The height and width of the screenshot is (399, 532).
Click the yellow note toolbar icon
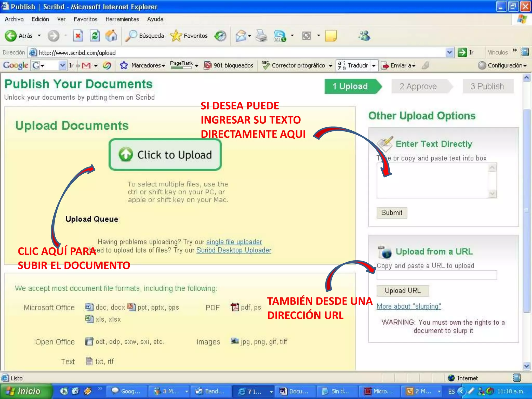click(x=331, y=36)
